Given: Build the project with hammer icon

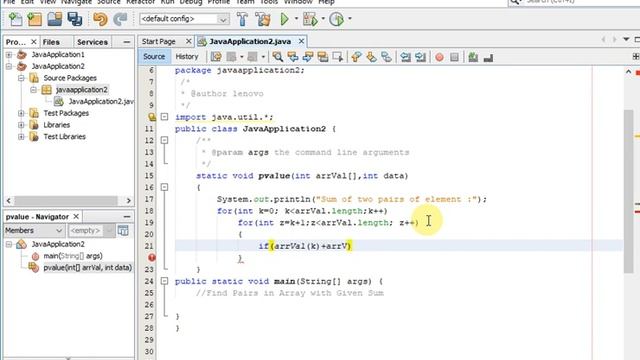Looking at the screenshot, I should point(242,19).
